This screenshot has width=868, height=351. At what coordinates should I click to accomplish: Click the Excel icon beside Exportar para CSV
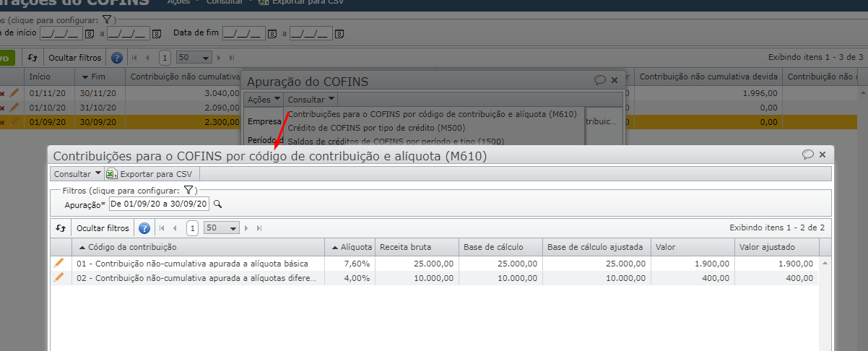[x=111, y=173]
